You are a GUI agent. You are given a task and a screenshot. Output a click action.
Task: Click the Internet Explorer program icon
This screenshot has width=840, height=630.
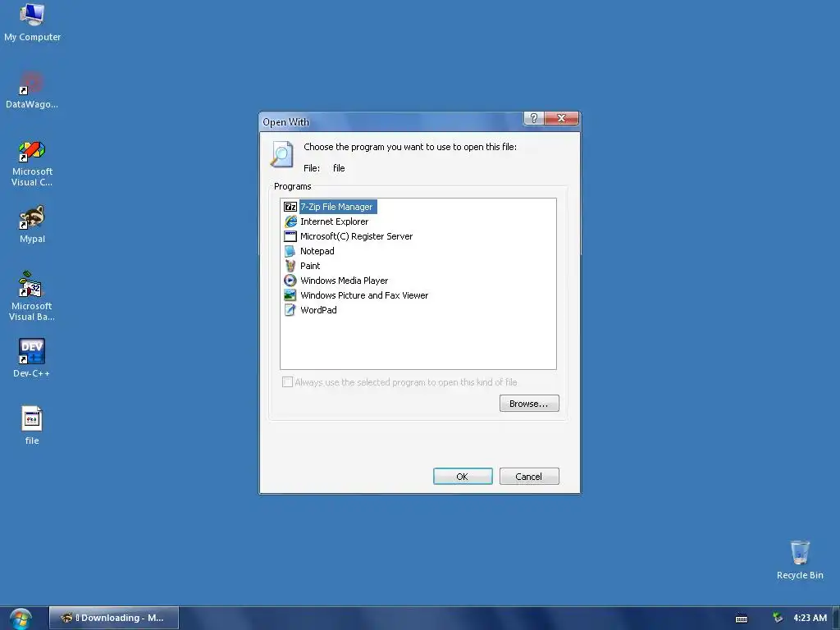click(x=290, y=221)
